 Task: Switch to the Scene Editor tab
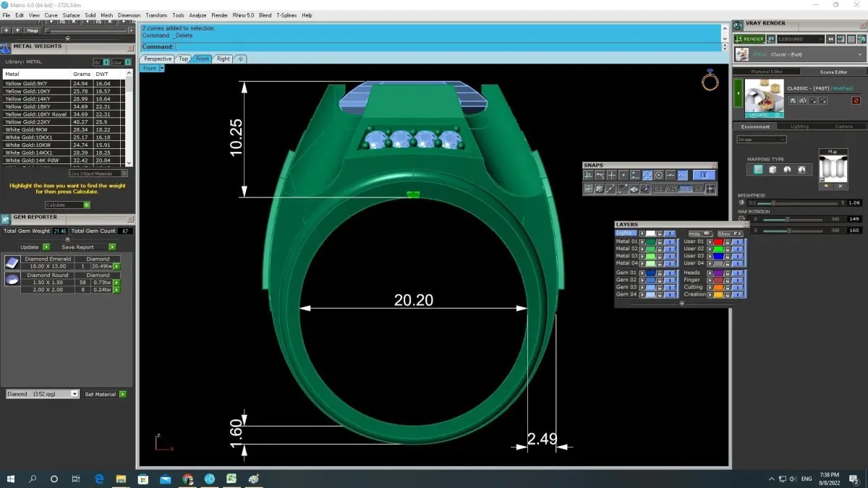tap(833, 72)
